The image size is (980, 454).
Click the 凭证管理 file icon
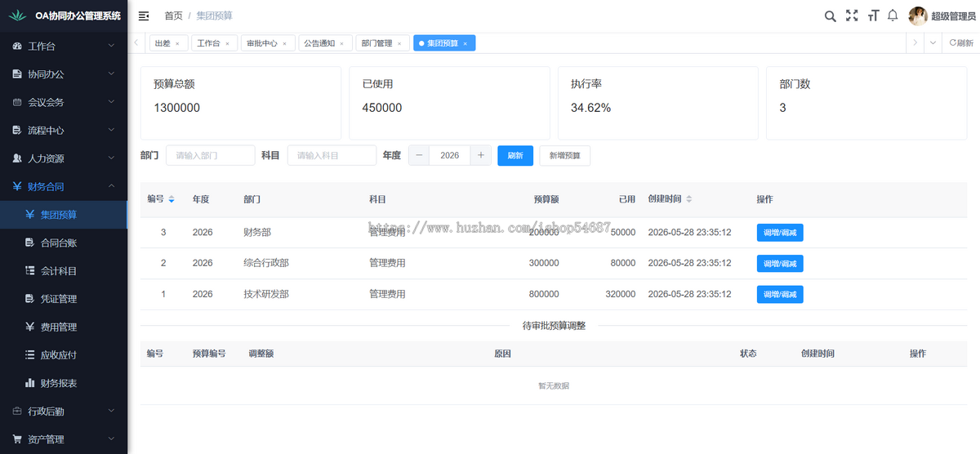(x=30, y=299)
